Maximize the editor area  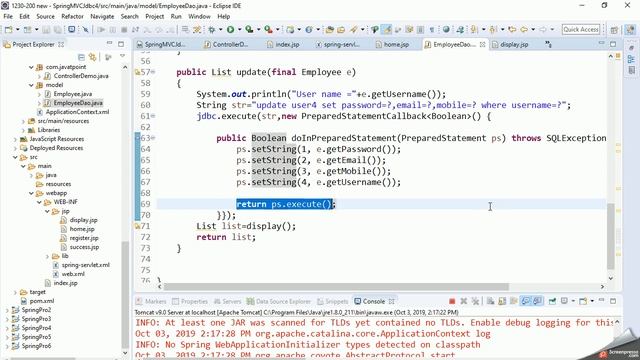[613, 44]
